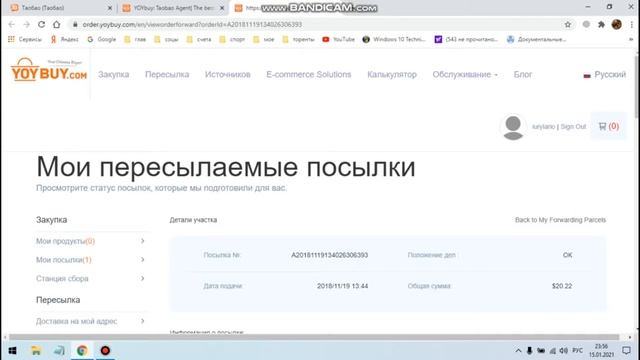The image size is (640, 360).
Task: Click the vertical page scrollbar
Action: pyautogui.click(x=637, y=86)
